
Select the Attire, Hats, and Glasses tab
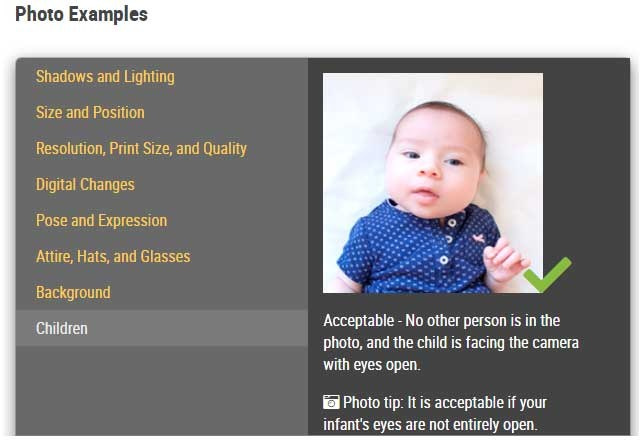[x=113, y=257]
